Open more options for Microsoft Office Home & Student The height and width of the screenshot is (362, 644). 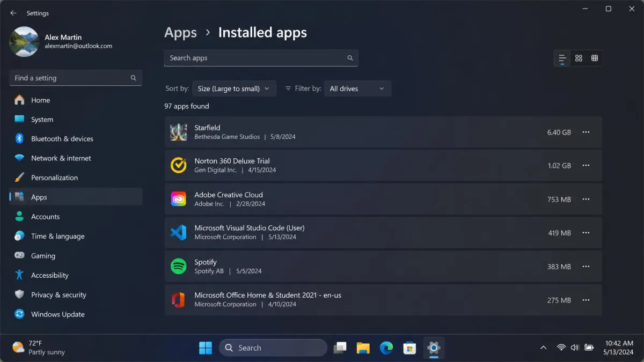pyautogui.click(x=586, y=300)
